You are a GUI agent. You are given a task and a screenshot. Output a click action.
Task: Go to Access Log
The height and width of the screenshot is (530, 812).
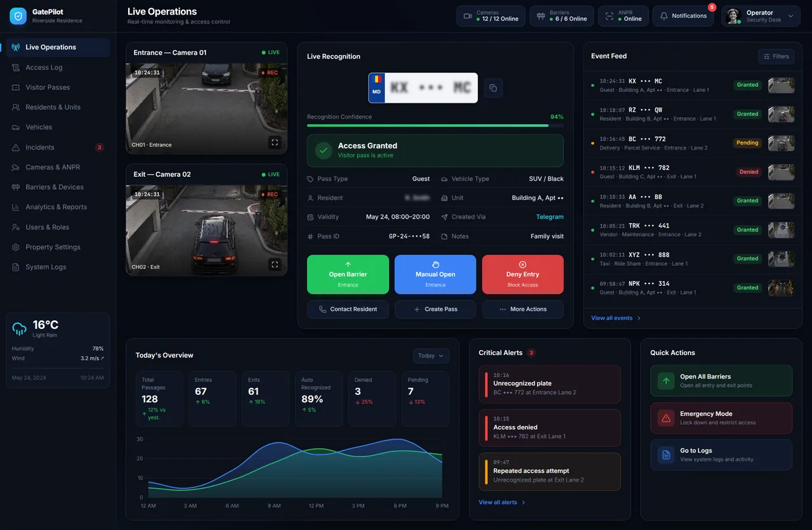[x=58, y=67]
